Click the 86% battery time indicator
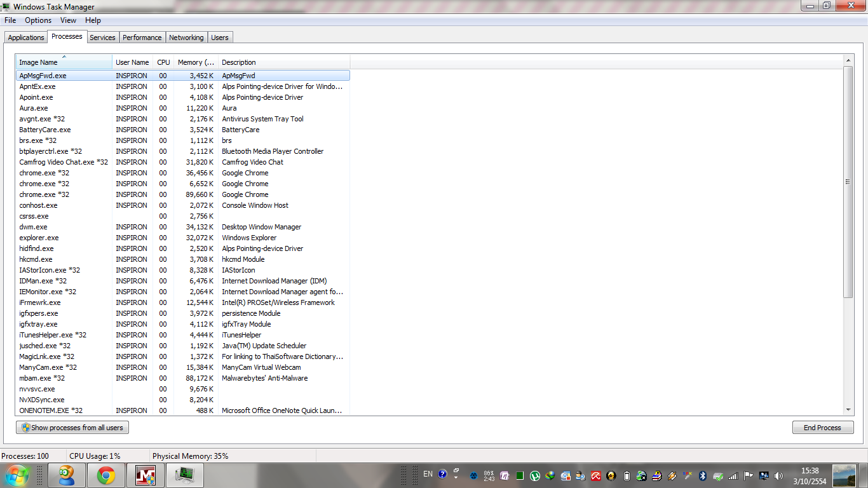This screenshot has width=868, height=488. pyautogui.click(x=489, y=475)
